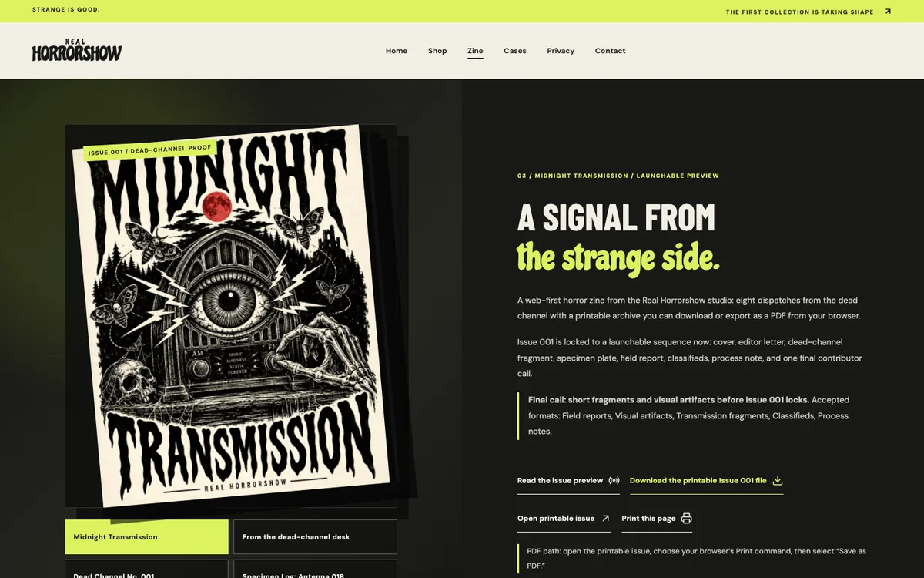
Task: Select the Midnight Transmission tab
Action: (x=146, y=536)
